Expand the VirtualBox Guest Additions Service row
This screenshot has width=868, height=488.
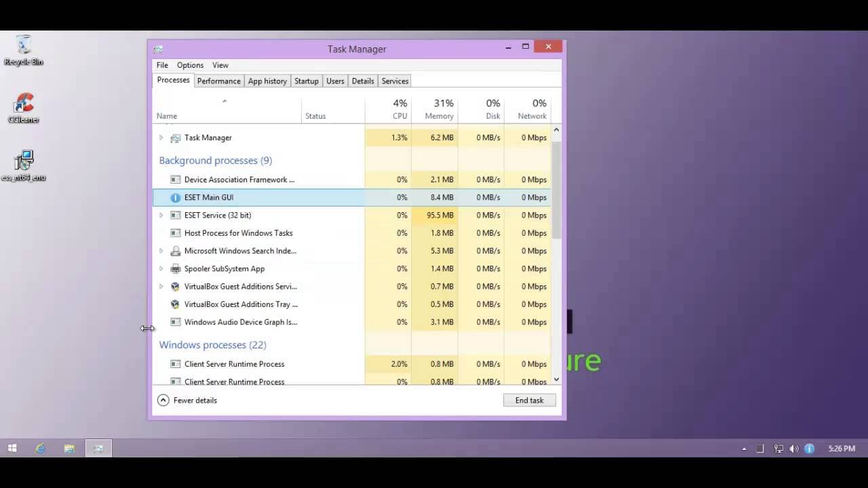coord(161,286)
